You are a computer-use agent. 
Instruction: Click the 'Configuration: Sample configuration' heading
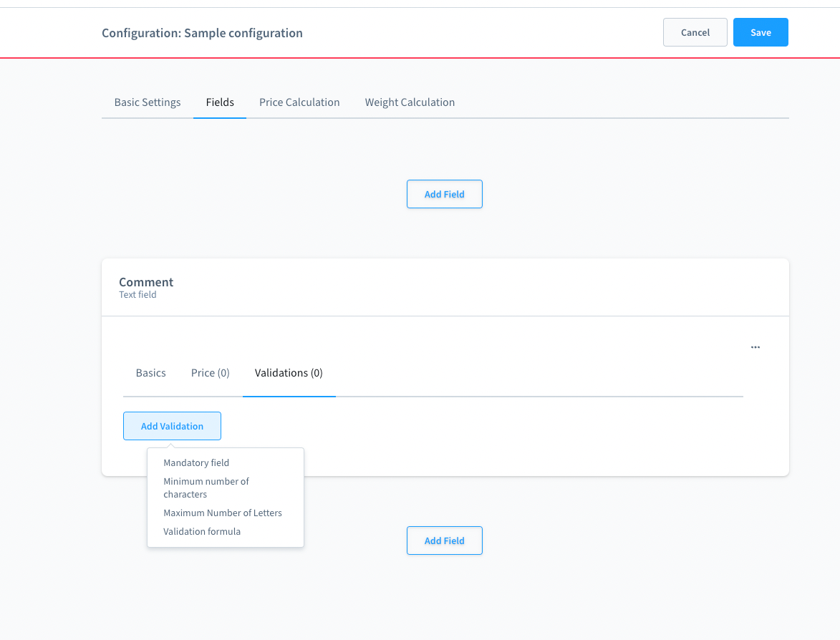[202, 33]
